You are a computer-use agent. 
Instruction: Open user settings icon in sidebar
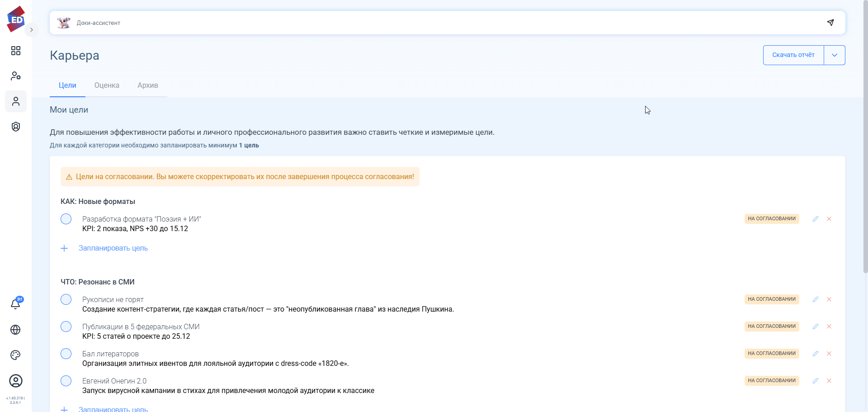16,76
